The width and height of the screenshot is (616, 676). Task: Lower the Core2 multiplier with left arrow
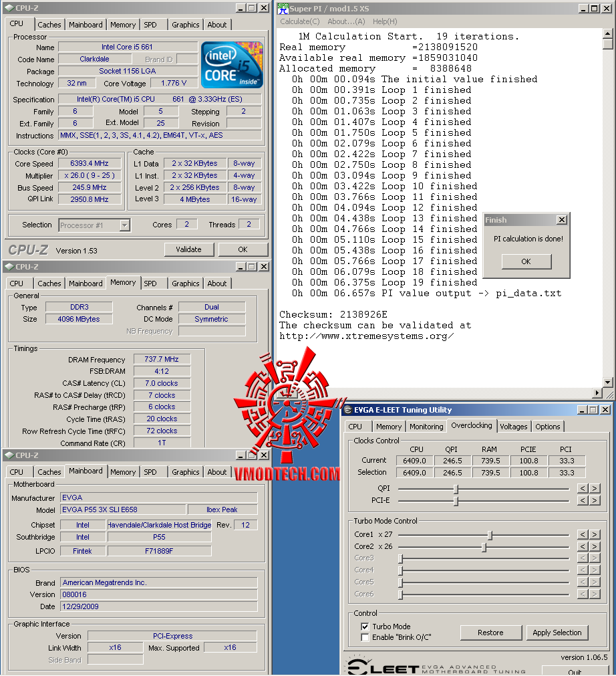(583, 546)
